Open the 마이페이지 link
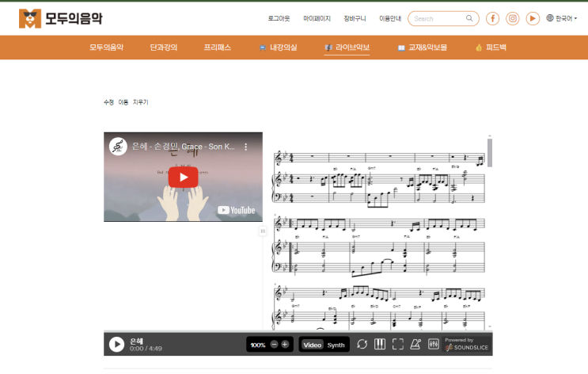 pyautogui.click(x=317, y=18)
